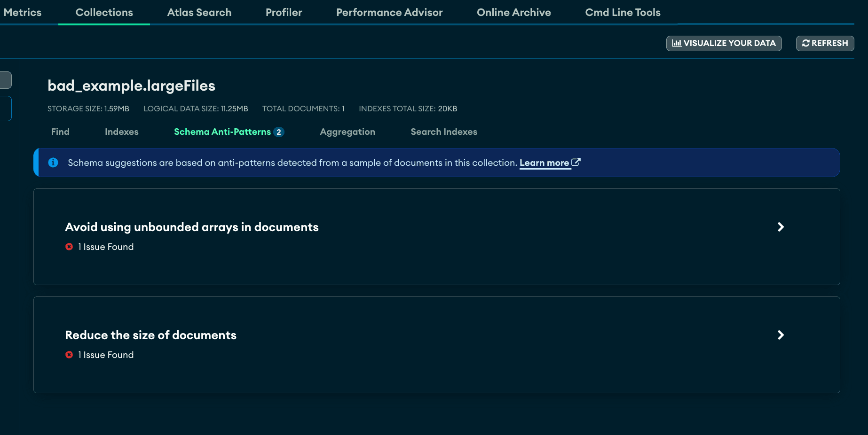Open the Cmd Line Tools tab
The width and height of the screenshot is (868, 435).
tap(623, 12)
